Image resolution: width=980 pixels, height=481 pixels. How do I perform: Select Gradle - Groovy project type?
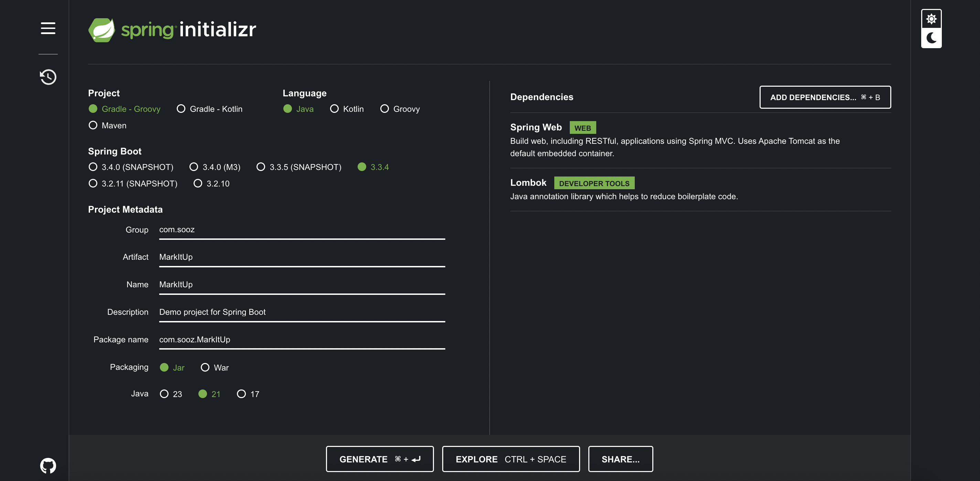coord(124,109)
